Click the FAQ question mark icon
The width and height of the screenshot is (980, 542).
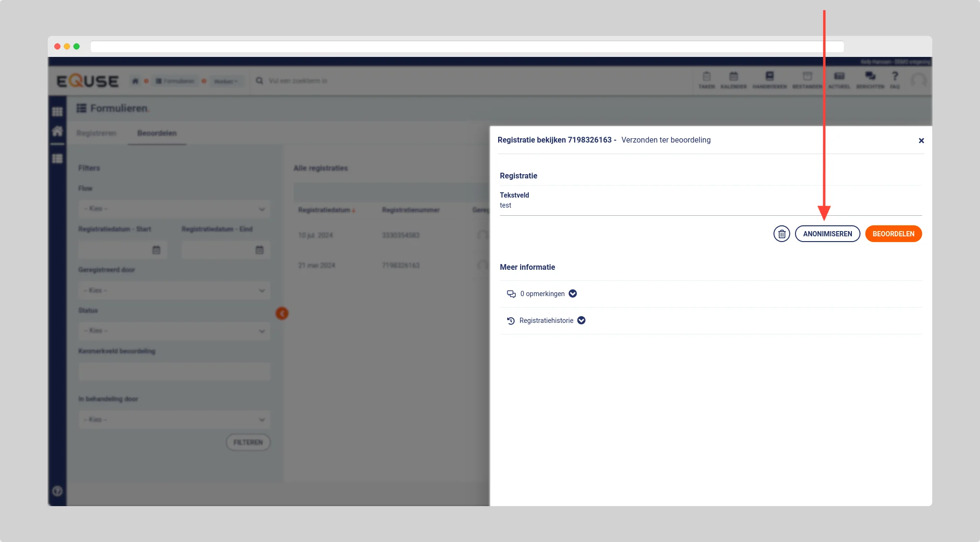click(895, 79)
